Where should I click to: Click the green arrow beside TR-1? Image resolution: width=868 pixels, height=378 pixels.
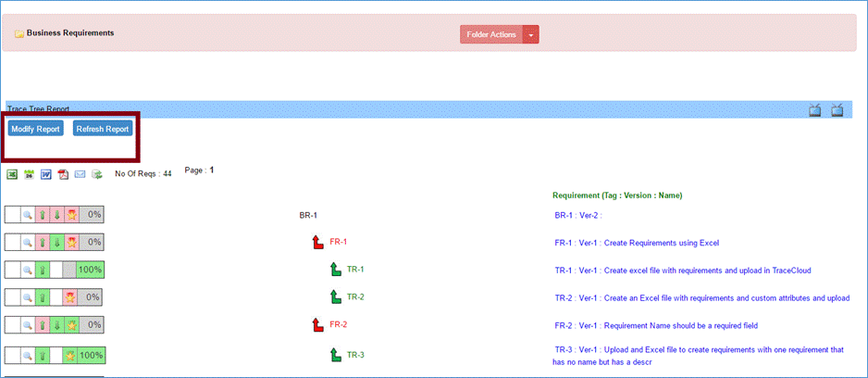tap(336, 270)
